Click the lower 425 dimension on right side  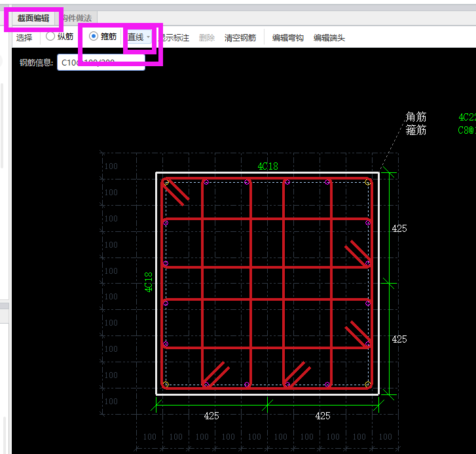[399, 339]
